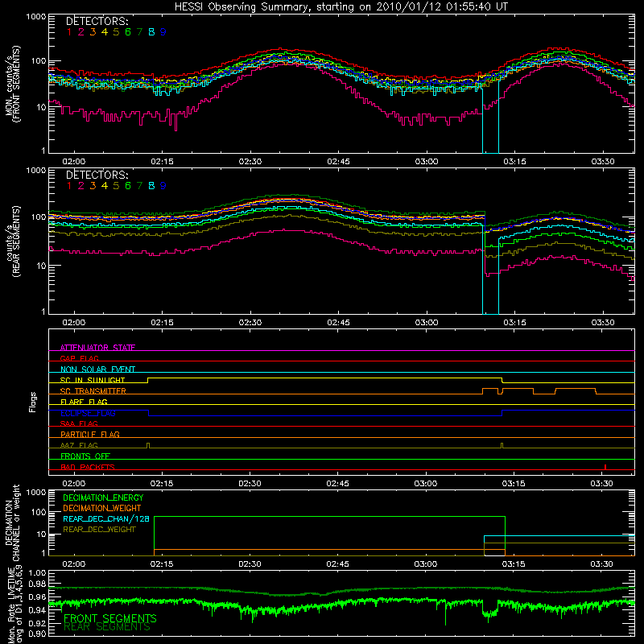Click the Flags y-axis label
Image resolution: width=644 pixels, height=644 pixels.
point(33,402)
